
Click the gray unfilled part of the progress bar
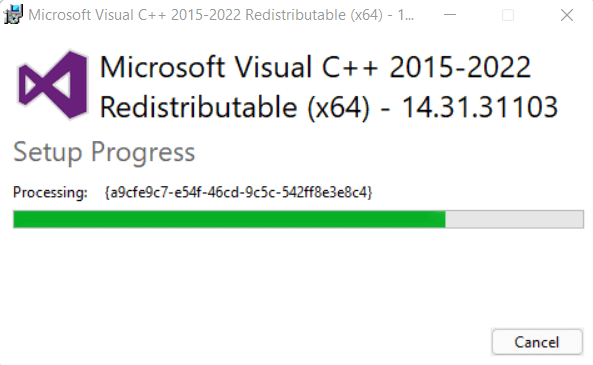pos(514,219)
